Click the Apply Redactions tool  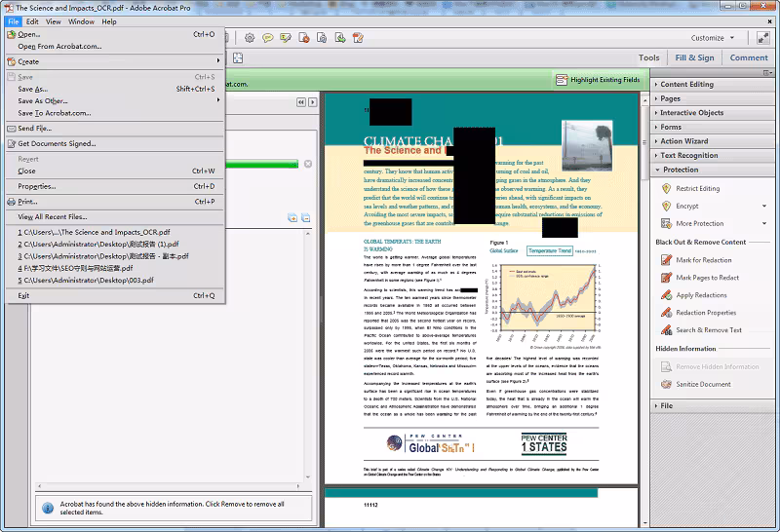click(x=701, y=295)
